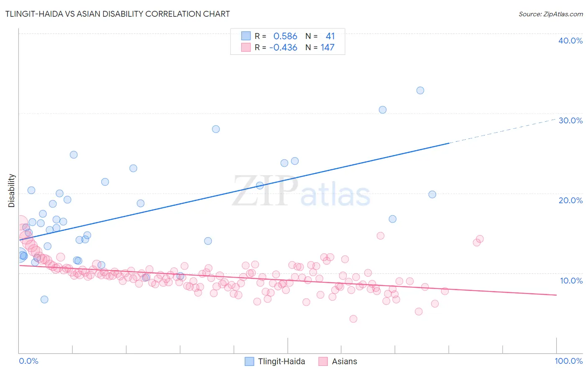Click the pink Asians legend swatch at bottom
The image size is (588, 373).
tap(323, 361)
